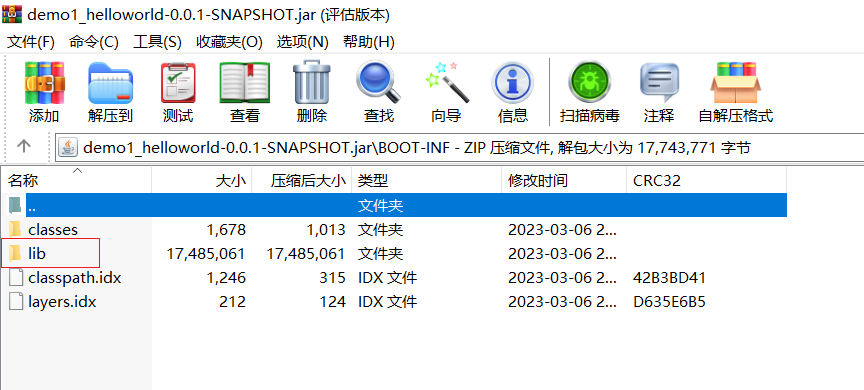
Task: Open the Comment (注释) icon
Action: pos(659,91)
